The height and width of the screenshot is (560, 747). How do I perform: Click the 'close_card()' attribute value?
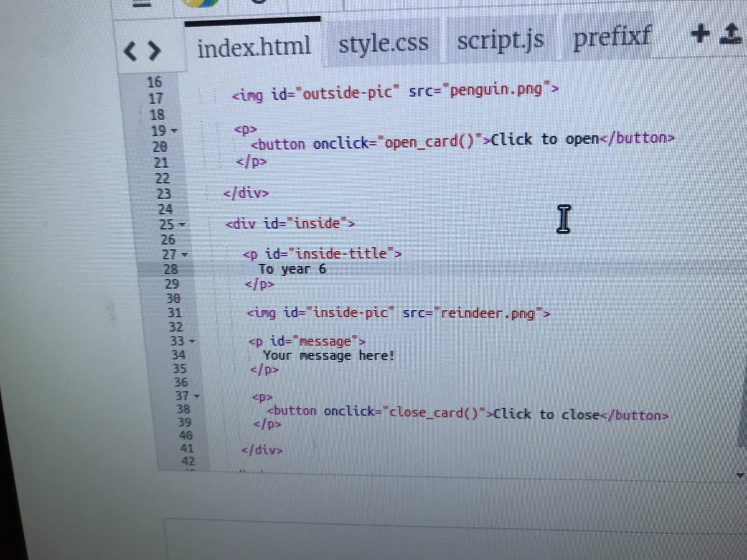pyautogui.click(x=434, y=413)
